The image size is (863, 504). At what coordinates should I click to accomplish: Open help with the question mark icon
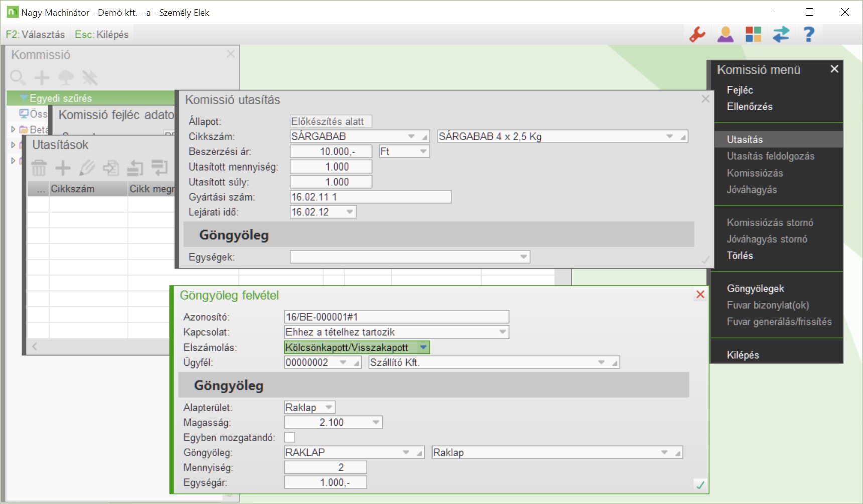point(808,34)
